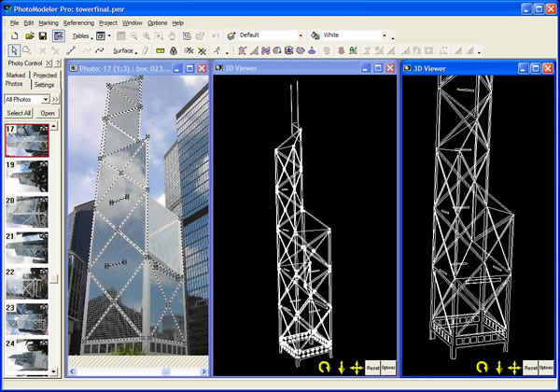
Task: Switch to the Projected tab
Action: [x=44, y=75]
